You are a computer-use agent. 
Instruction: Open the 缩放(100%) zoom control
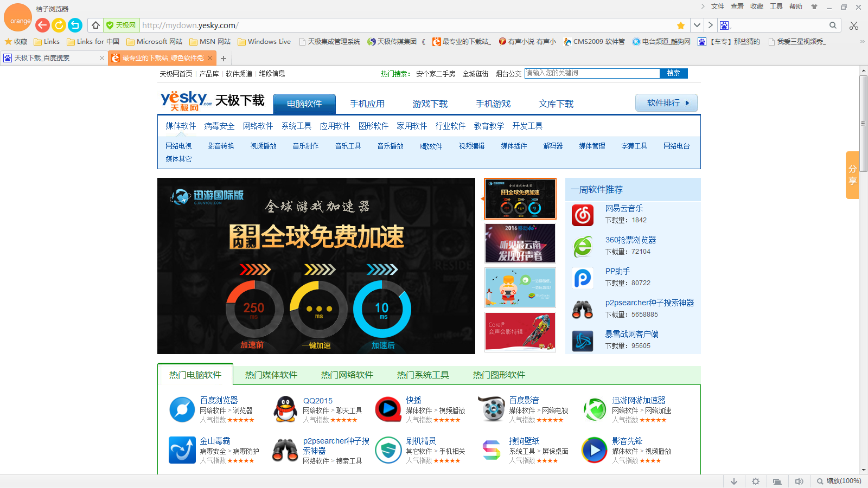click(839, 481)
